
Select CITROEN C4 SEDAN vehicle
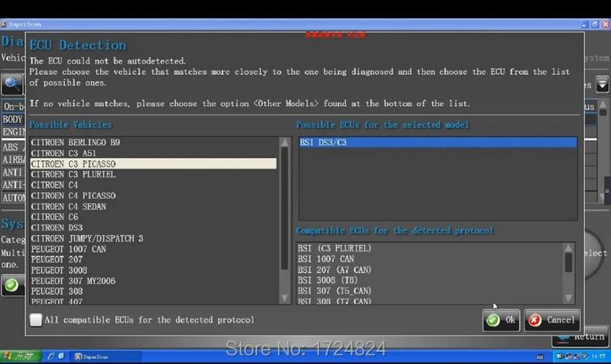click(154, 206)
